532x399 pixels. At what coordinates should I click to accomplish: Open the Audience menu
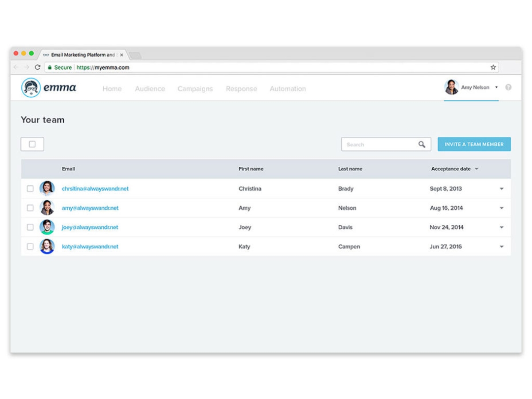(150, 89)
